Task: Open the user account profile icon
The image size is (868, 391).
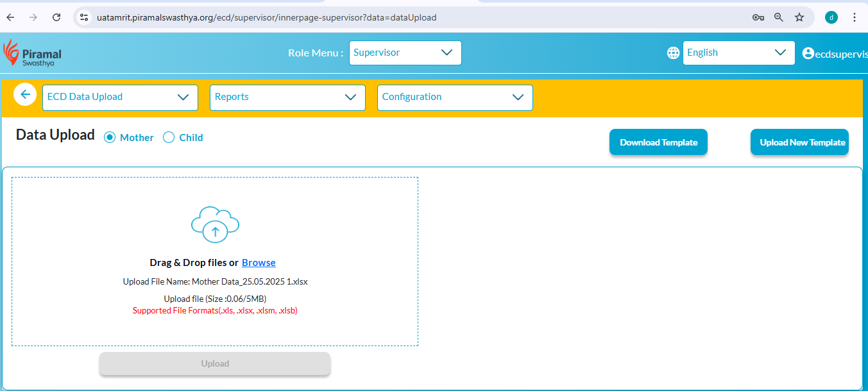Action: (808, 53)
